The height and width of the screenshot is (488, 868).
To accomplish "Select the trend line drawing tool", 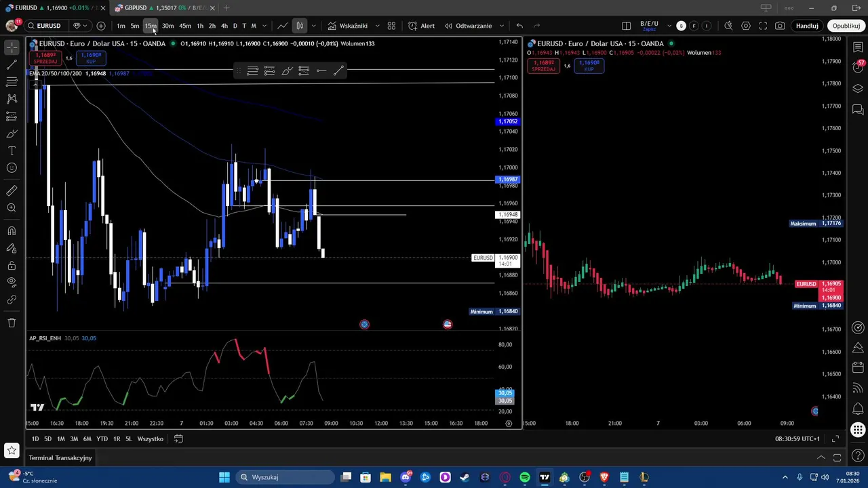I will (x=12, y=64).
